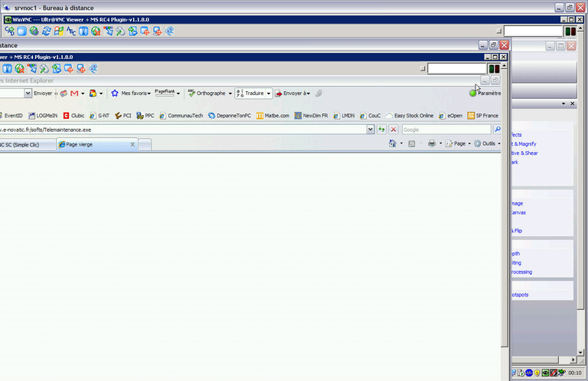Click the search magnifier next to Google box
The height and width of the screenshot is (381, 588).
497,129
